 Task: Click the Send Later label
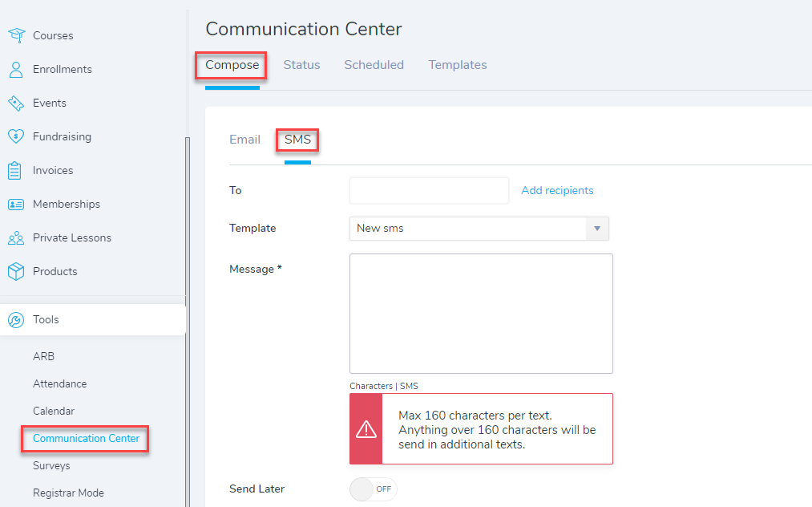click(x=257, y=489)
